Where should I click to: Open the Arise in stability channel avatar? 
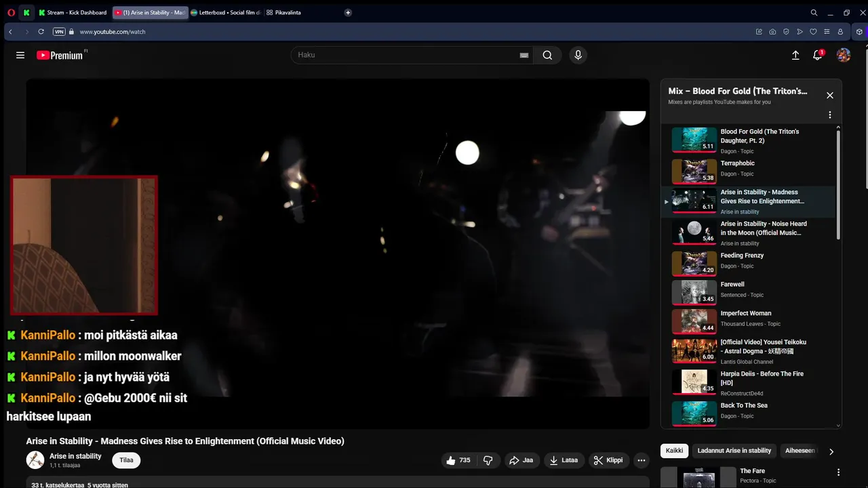point(35,460)
